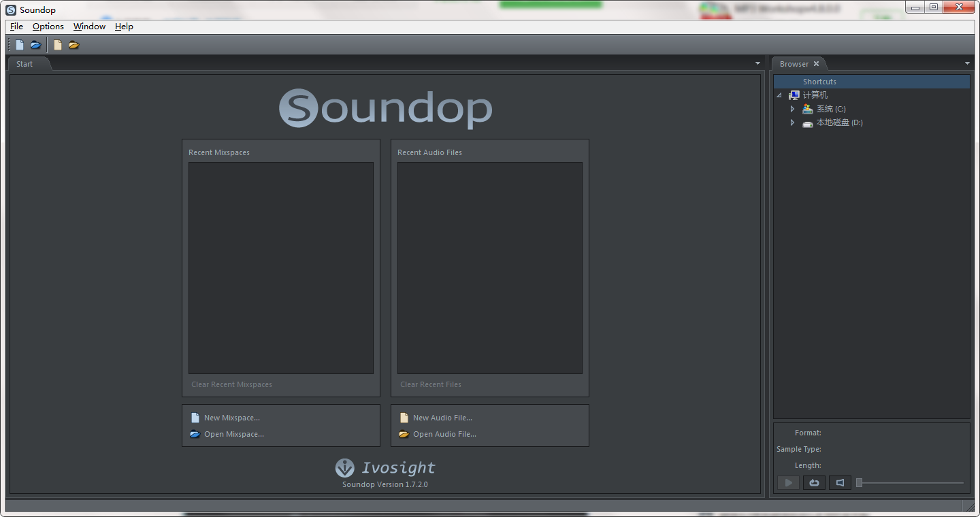
Task: Click the Soundop Version 1.7.2.0 text
Action: click(x=385, y=484)
